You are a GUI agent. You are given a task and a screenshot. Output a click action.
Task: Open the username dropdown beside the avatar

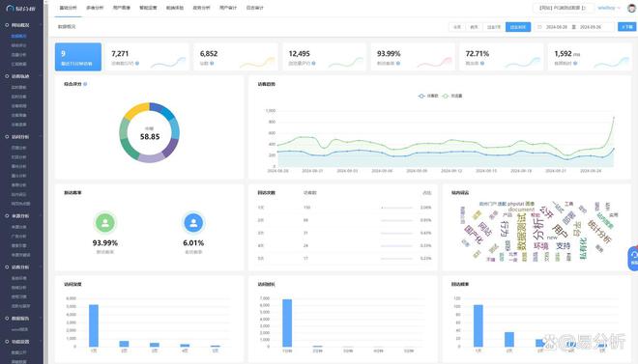[609, 8]
